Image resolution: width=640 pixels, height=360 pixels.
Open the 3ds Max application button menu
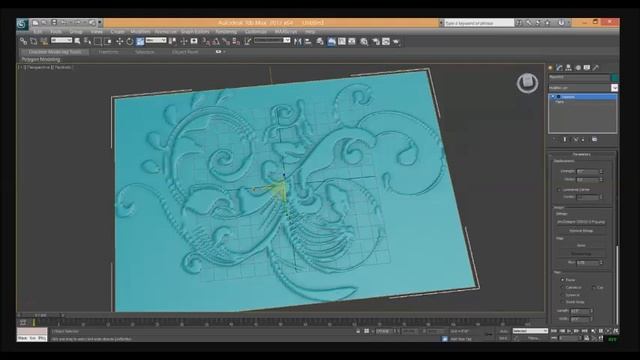coord(22,24)
